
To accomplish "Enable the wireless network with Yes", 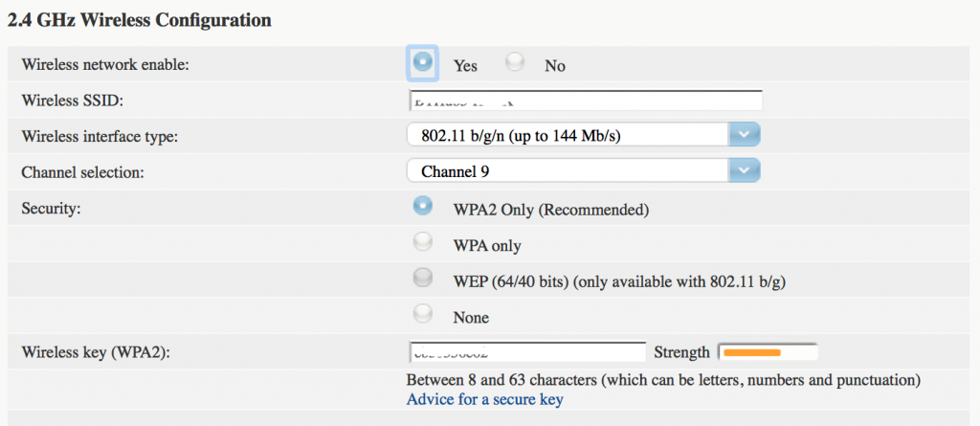I will [x=422, y=62].
